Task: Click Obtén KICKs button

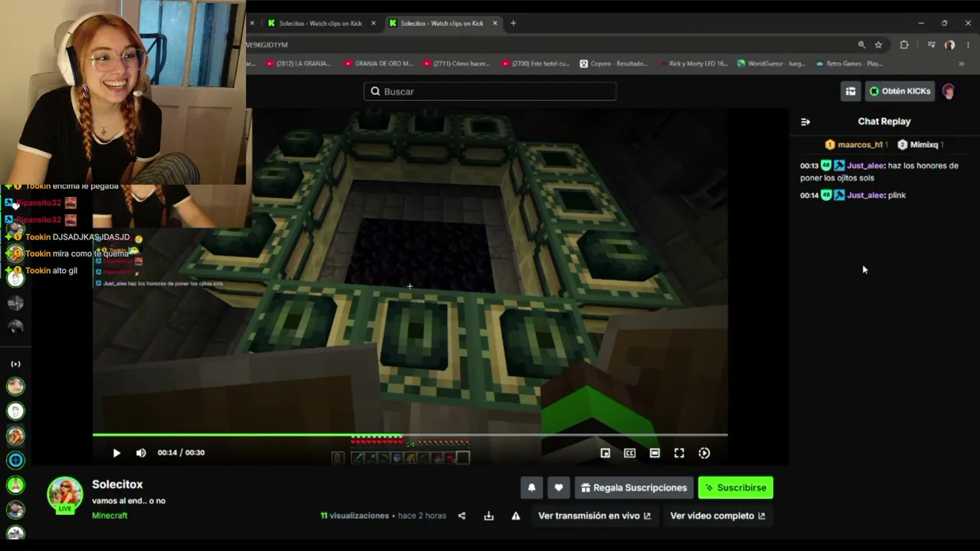Action: click(900, 91)
